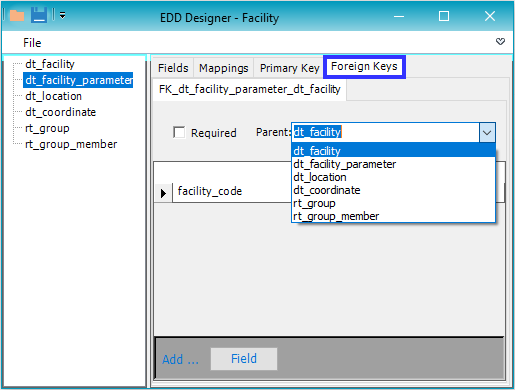Image resolution: width=515 pixels, height=390 pixels.
Task: Toggle the Parent dropdown arrow
Action: (x=487, y=133)
